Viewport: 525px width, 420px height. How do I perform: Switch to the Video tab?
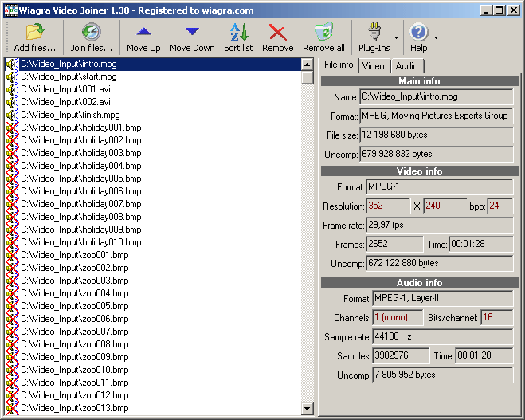[374, 66]
